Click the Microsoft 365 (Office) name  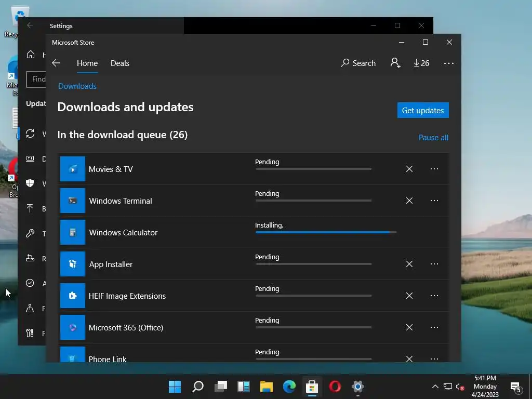pos(126,328)
